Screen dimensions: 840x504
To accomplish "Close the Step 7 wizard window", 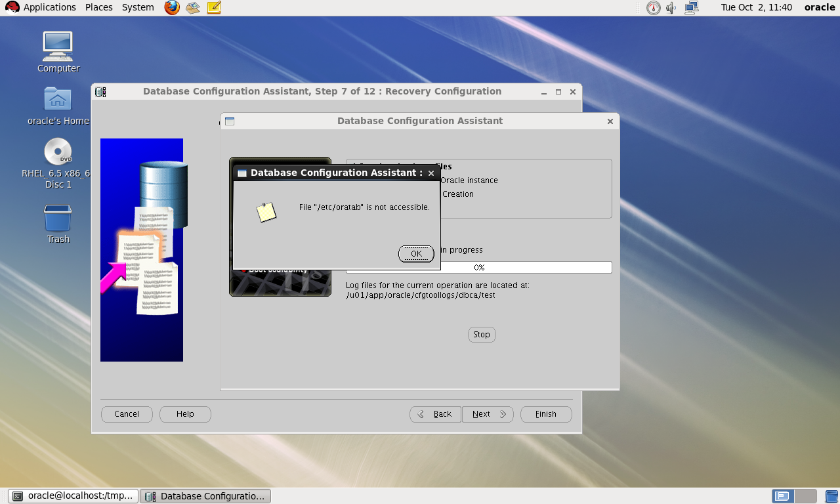I will [573, 92].
